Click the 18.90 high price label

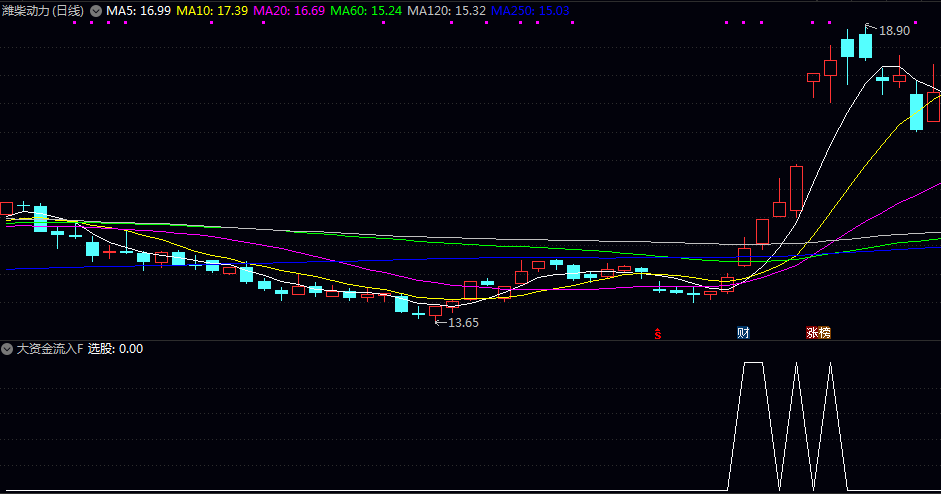click(x=894, y=31)
